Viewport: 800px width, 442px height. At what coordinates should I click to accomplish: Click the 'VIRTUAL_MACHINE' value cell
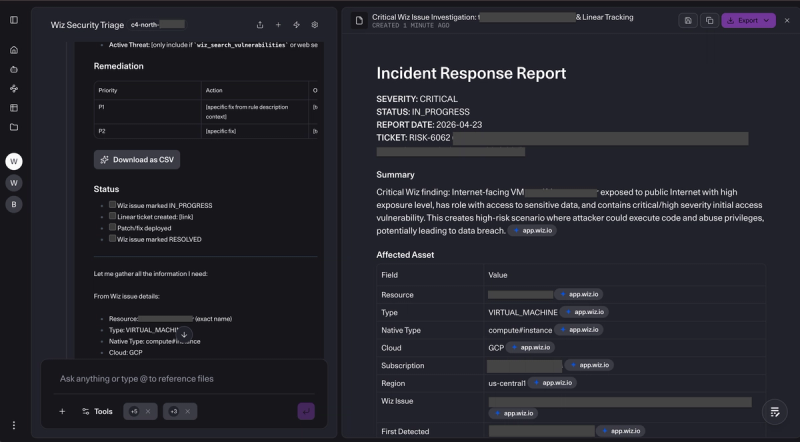point(523,312)
